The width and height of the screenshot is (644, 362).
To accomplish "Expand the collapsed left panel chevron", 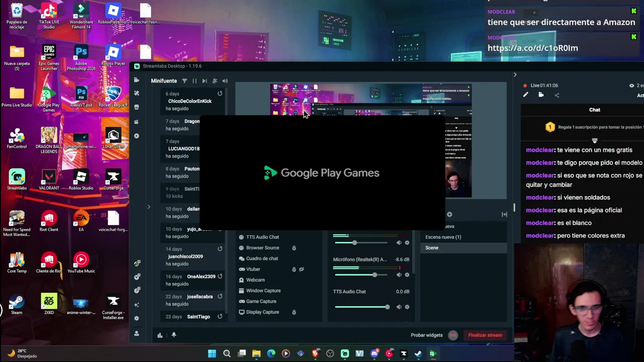I will [148, 207].
